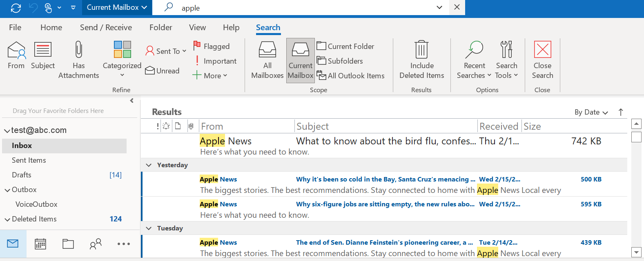The image size is (644, 261).
Task: Search All Outlook Items
Action: pyautogui.click(x=351, y=75)
